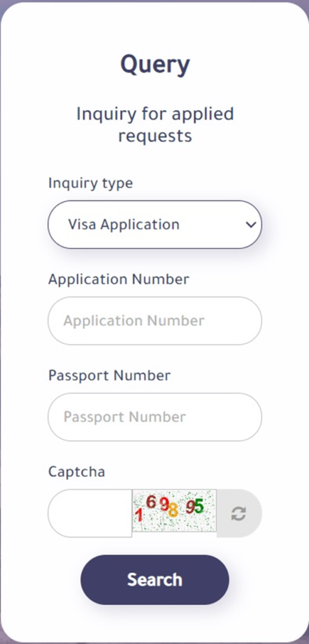Click the captcha code image
Image resolution: width=309 pixels, height=644 pixels.
174,511
